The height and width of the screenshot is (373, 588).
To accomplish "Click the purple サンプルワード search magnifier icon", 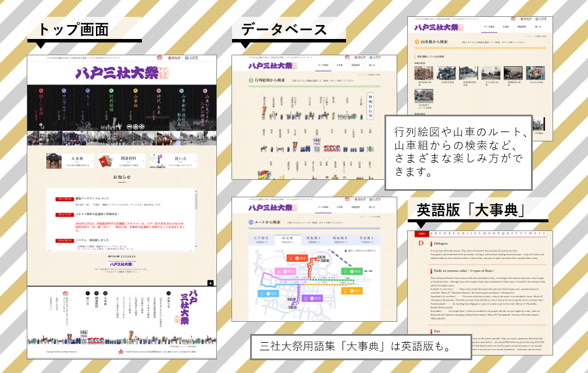I will (x=64, y=91).
